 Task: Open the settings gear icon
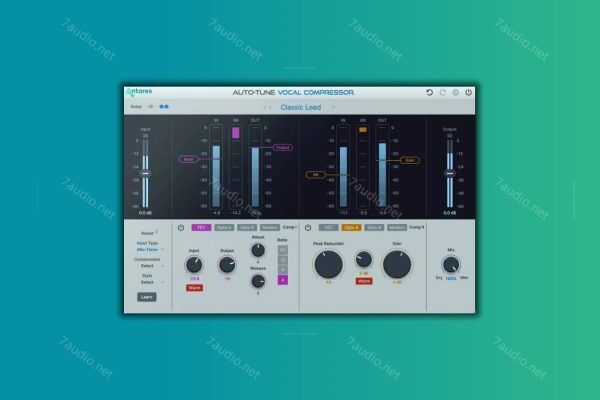coord(455,92)
